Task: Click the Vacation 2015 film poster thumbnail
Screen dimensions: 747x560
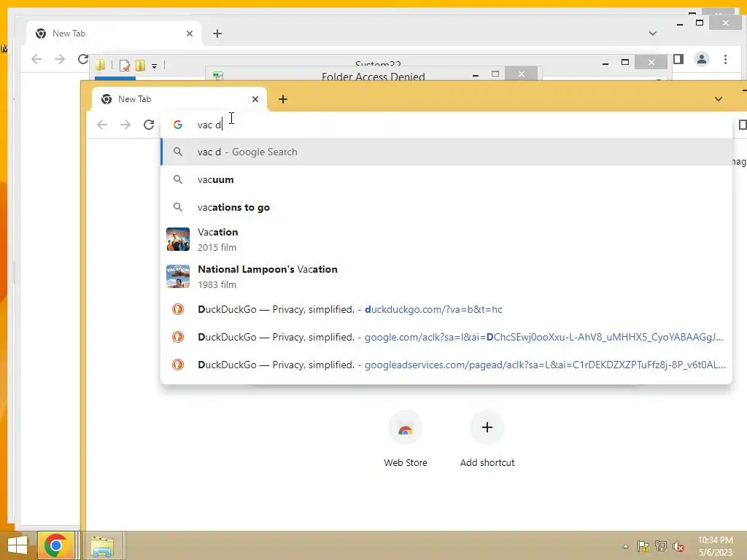Action: tap(178, 239)
